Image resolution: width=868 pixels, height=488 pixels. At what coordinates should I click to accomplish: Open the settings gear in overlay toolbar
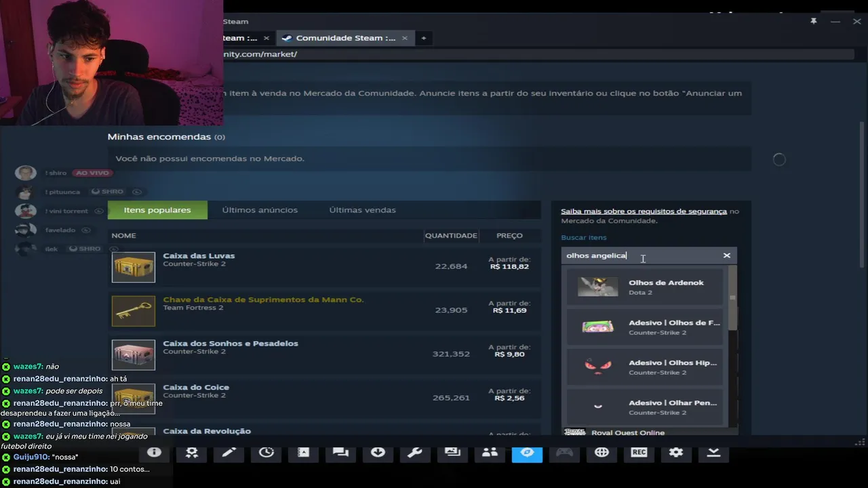676,452
